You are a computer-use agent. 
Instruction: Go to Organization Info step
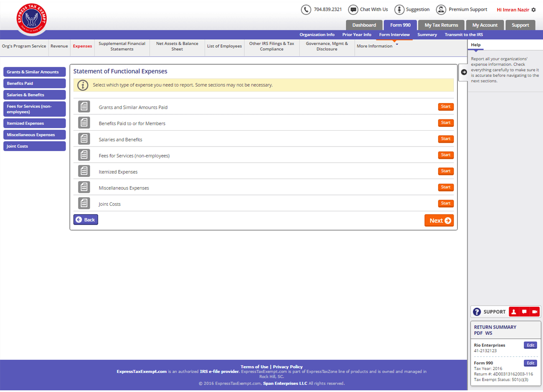(317, 35)
